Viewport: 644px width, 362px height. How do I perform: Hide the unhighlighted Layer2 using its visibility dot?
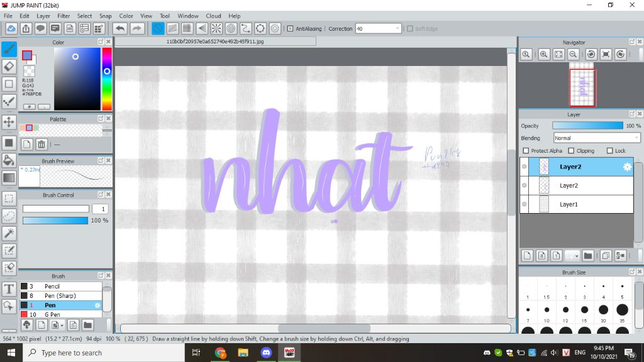click(525, 185)
